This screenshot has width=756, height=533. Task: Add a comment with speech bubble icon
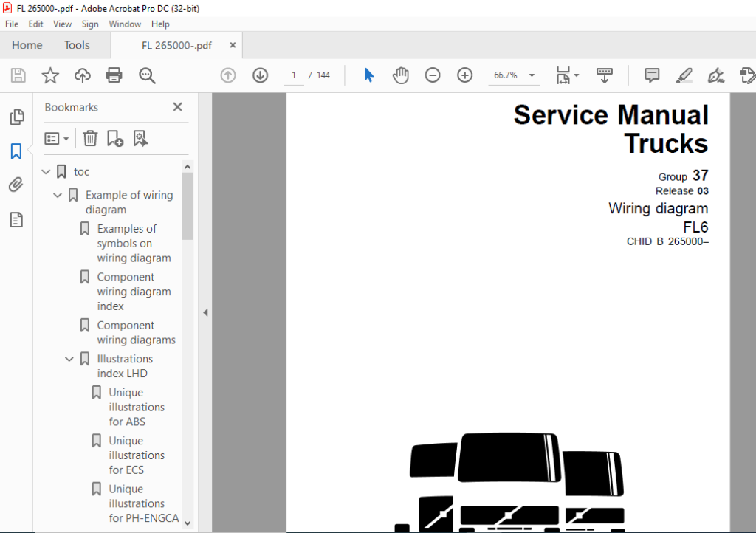(x=652, y=75)
